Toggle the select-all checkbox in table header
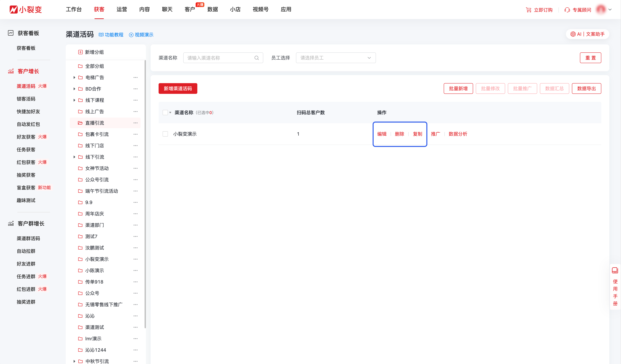The height and width of the screenshot is (364, 621). pyautogui.click(x=165, y=112)
